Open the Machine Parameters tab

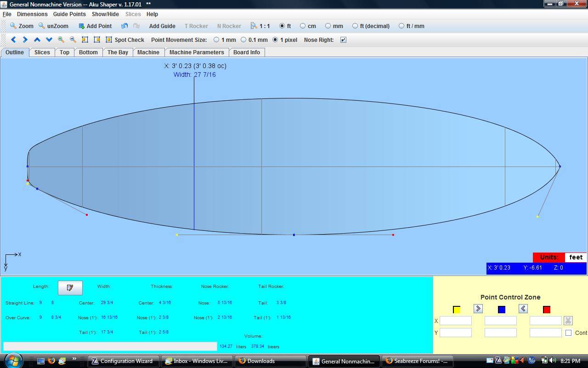pyautogui.click(x=197, y=52)
